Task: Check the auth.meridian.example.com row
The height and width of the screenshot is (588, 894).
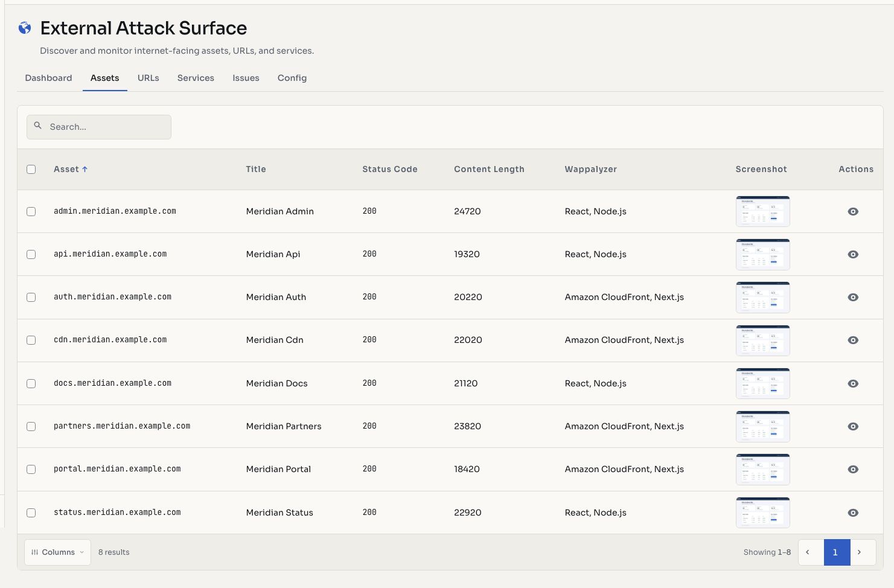Action: [x=31, y=297]
